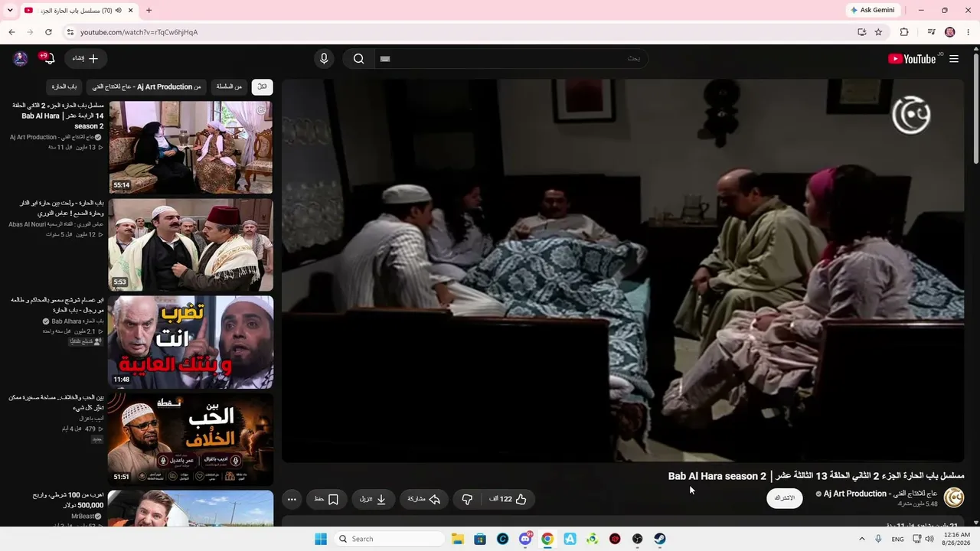Open Steam from the taskbar
This screenshot has height=551, width=980.
tap(660, 539)
